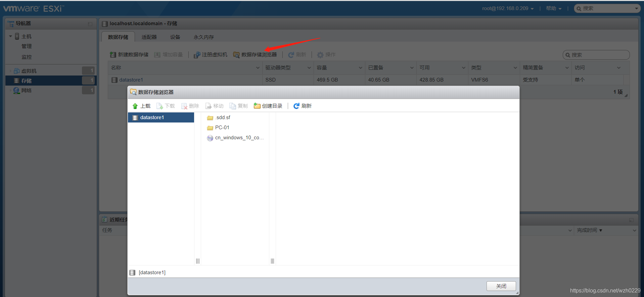Click the Copy (复制) toolbar button
This screenshot has width=644, height=297.
pyautogui.click(x=239, y=106)
